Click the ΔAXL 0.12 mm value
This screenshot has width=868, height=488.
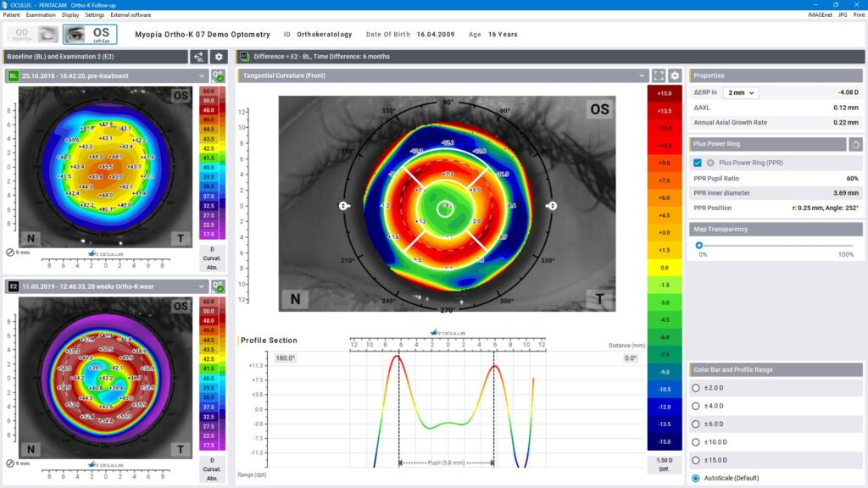tap(846, 108)
